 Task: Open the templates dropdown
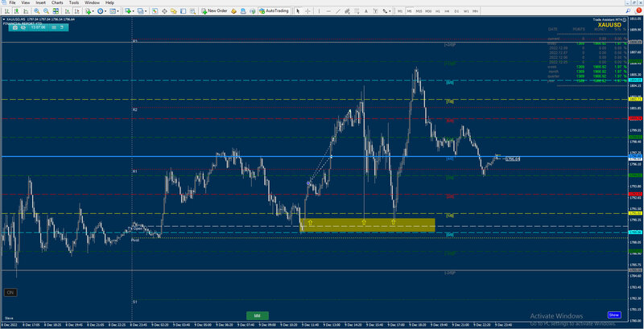(x=114, y=11)
